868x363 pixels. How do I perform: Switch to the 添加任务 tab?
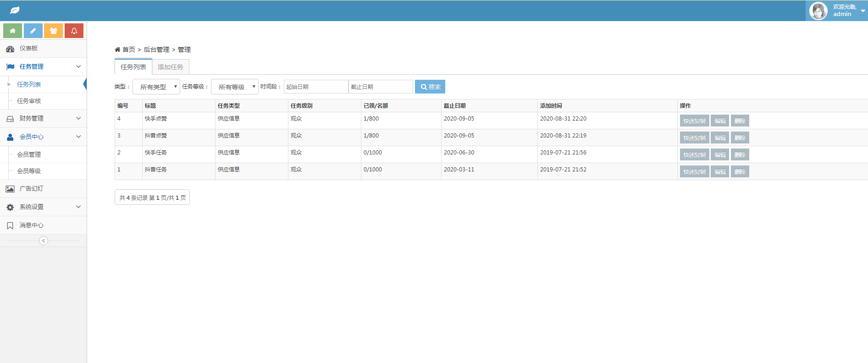pyautogui.click(x=170, y=67)
